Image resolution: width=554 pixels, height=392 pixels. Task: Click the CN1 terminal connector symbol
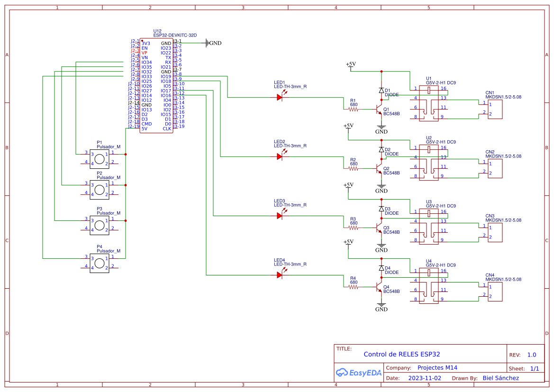495,109
